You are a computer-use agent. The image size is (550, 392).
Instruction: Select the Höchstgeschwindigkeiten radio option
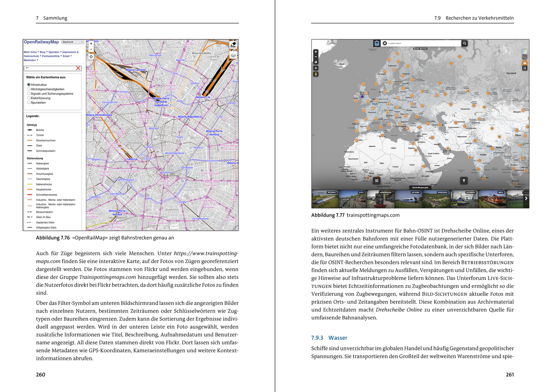click(29, 89)
